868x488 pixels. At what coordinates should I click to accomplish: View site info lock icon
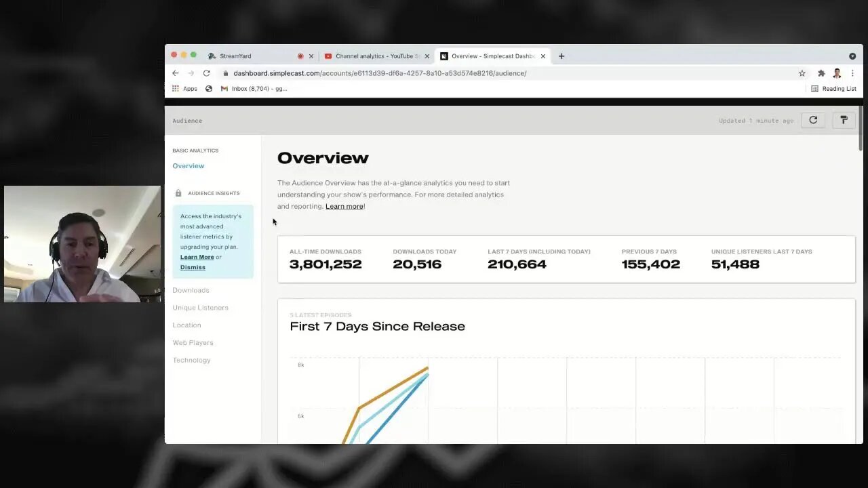(225, 73)
